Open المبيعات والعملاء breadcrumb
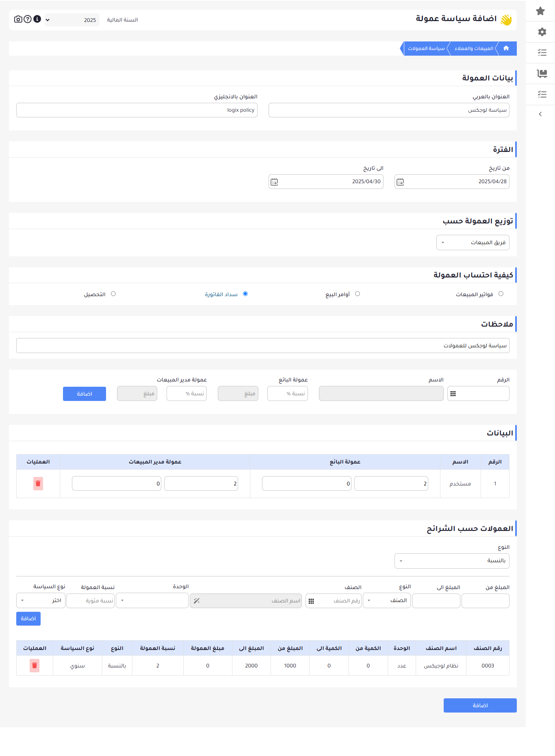Image resolution: width=555 pixels, height=756 pixels. tap(474, 48)
